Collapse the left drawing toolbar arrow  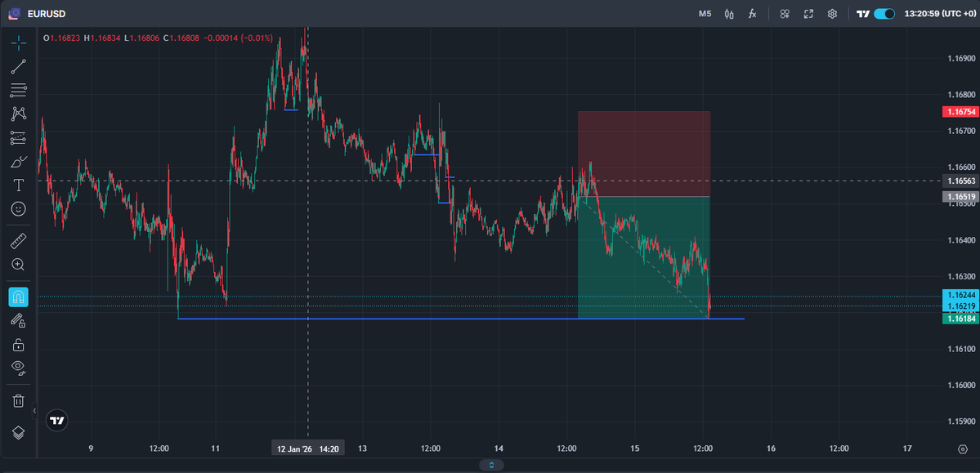pyautogui.click(x=34, y=411)
